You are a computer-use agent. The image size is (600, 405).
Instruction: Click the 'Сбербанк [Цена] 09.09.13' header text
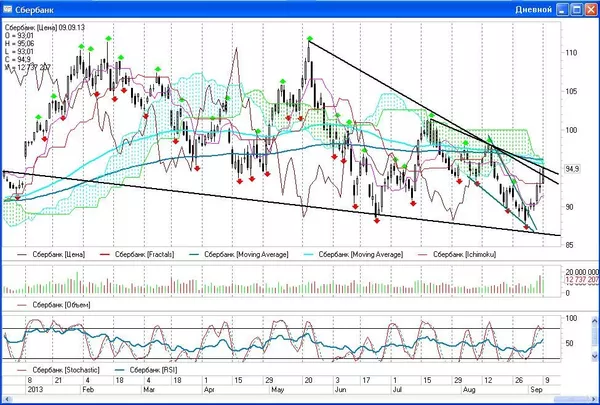pos(45,28)
